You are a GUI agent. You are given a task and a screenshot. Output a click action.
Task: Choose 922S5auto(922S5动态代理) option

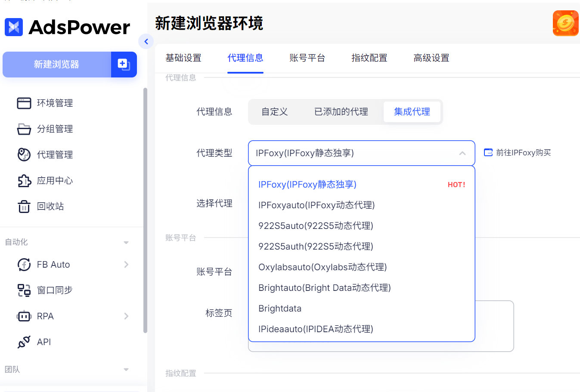click(362, 226)
